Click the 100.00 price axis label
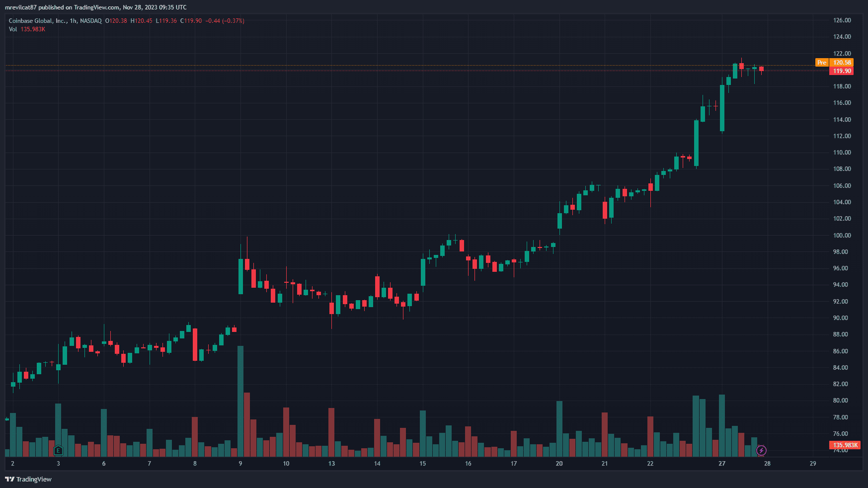 click(x=842, y=236)
